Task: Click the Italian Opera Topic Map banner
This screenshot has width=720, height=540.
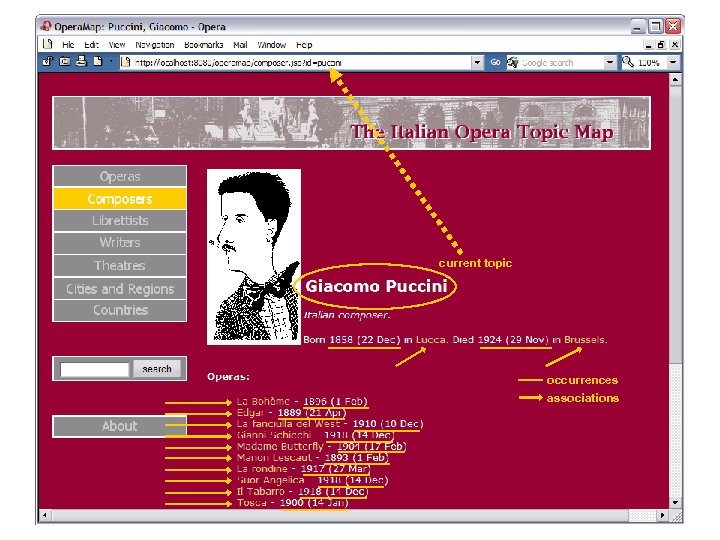Action: pyautogui.click(x=351, y=123)
